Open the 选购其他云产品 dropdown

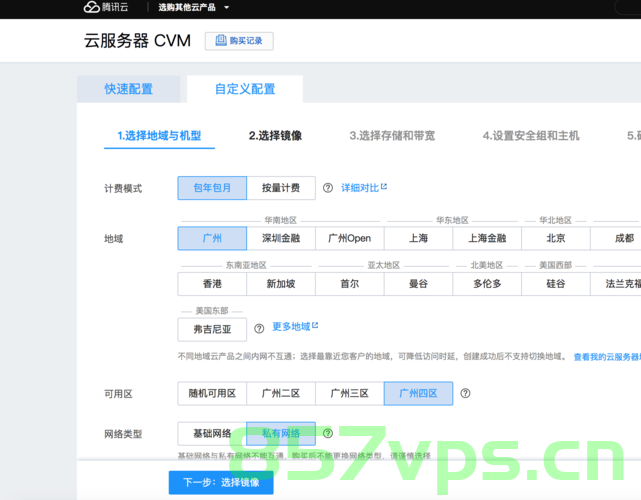[193, 7]
